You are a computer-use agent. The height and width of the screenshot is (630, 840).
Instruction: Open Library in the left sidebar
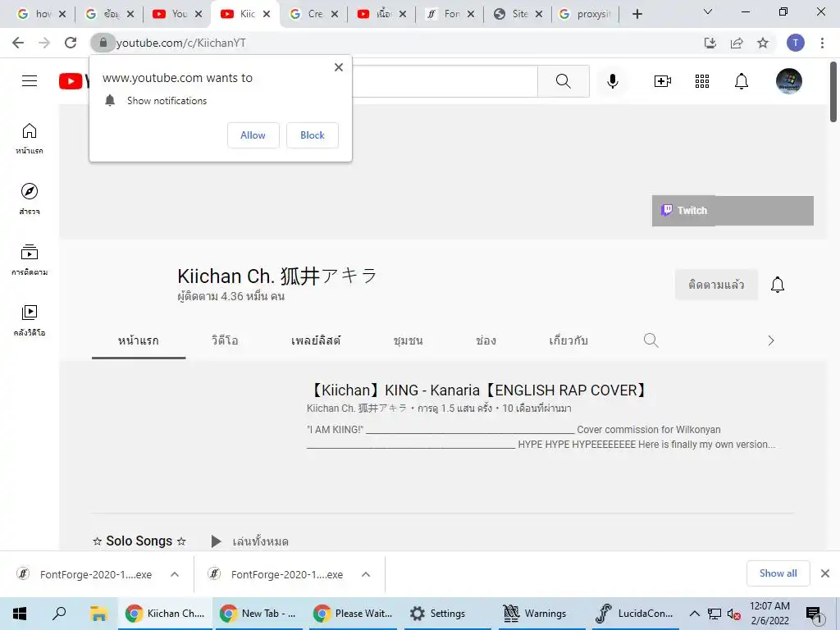(x=30, y=321)
